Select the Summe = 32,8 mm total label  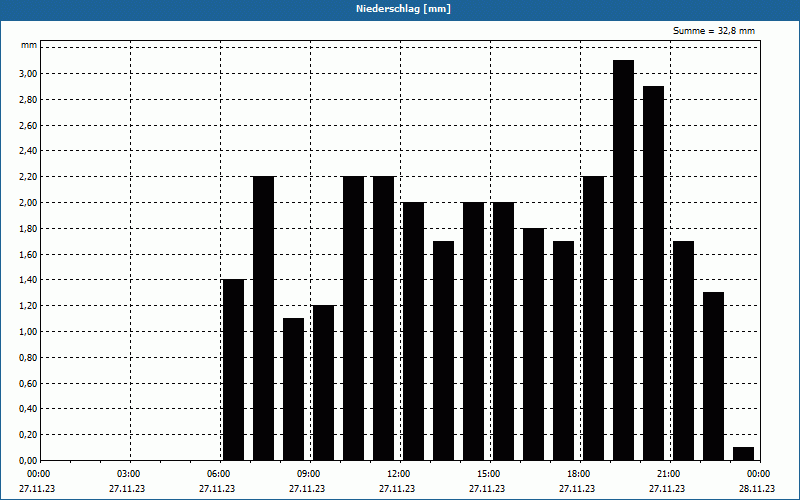click(x=714, y=31)
